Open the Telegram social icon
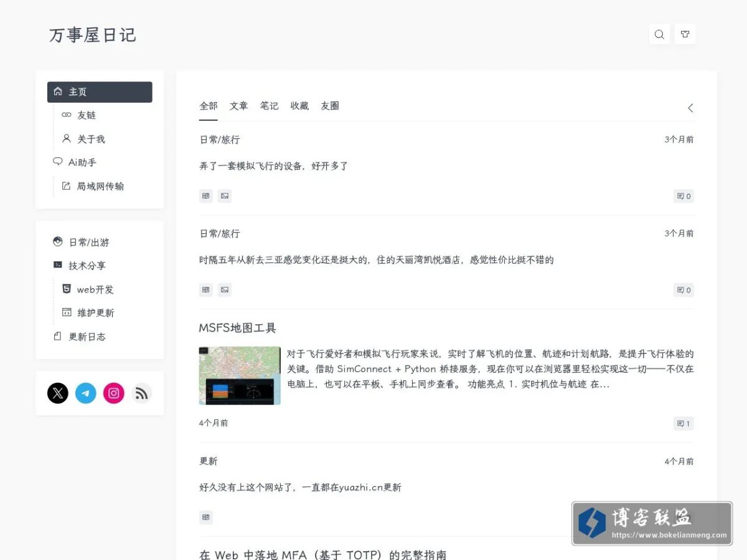Viewport: 747px width, 560px height. [x=86, y=393]
